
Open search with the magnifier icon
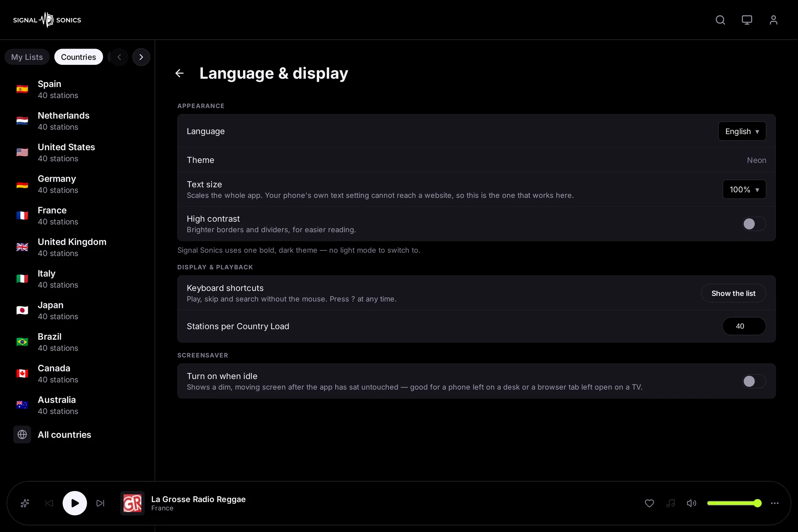pos(720,20)
